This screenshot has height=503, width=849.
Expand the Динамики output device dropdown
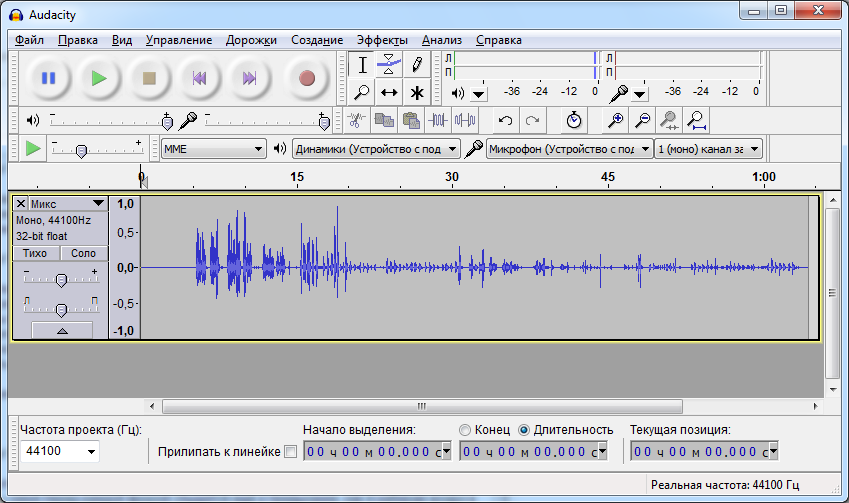pyautogui.click(x=376, y=149)
